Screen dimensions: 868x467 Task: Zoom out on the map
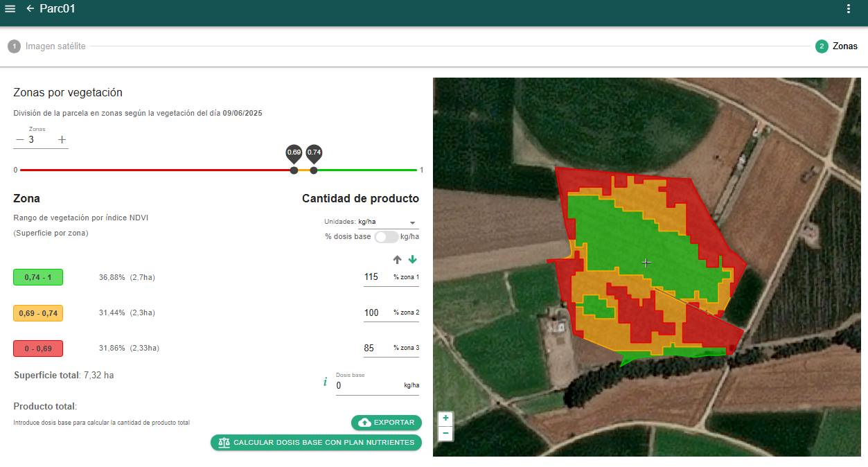[x=445, y=434]
